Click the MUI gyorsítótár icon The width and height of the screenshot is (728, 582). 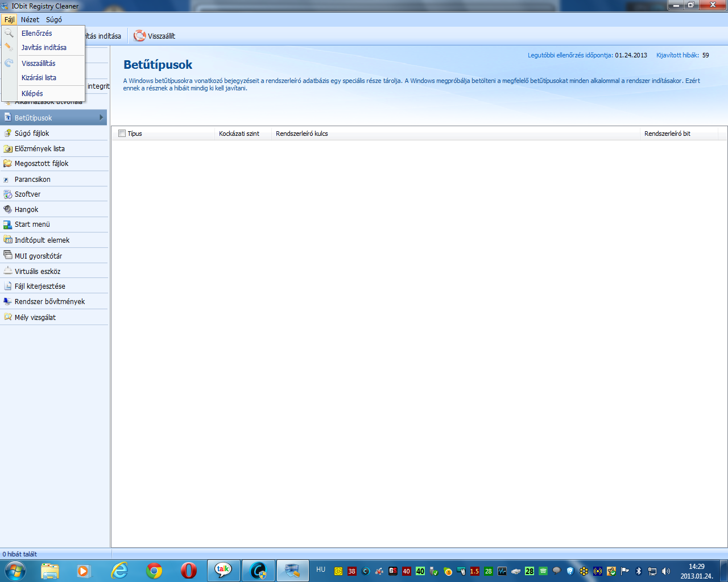(8, 255)
